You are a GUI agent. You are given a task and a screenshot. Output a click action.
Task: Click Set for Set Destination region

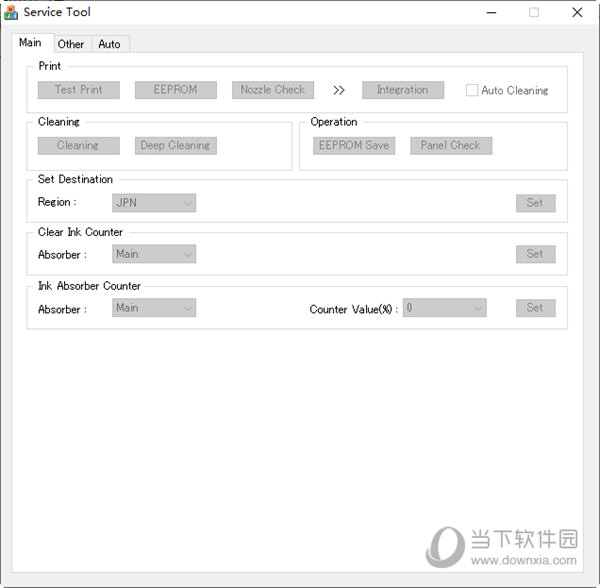535,203
